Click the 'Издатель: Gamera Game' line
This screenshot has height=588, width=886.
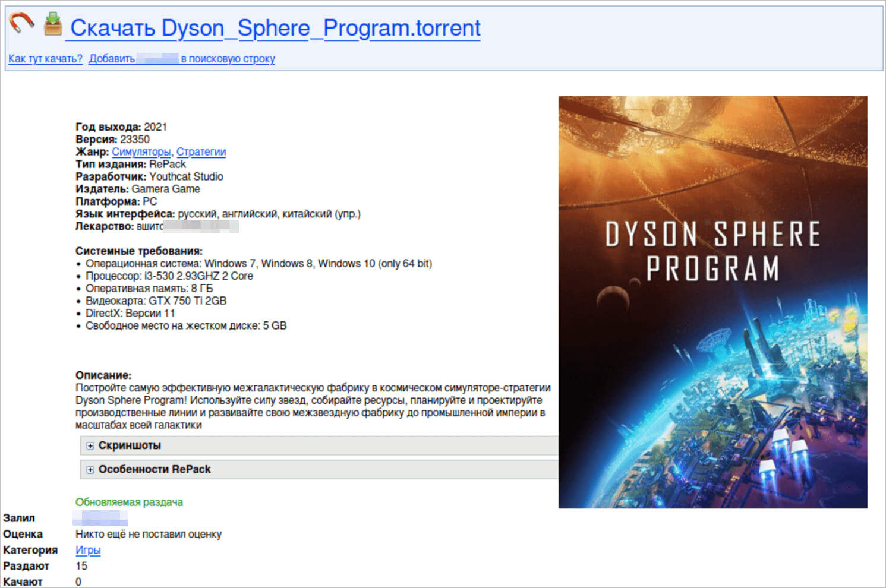138,189
